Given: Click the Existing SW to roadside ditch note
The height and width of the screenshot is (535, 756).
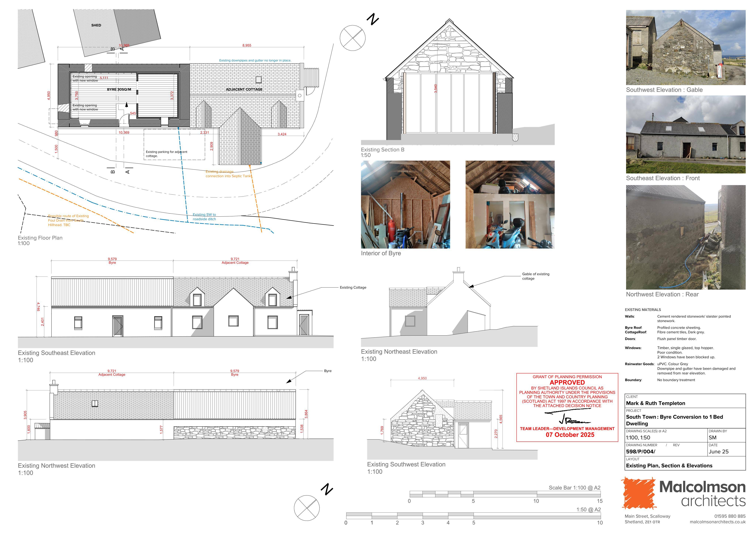Looking at the screenshot, I should pos(205,217).
